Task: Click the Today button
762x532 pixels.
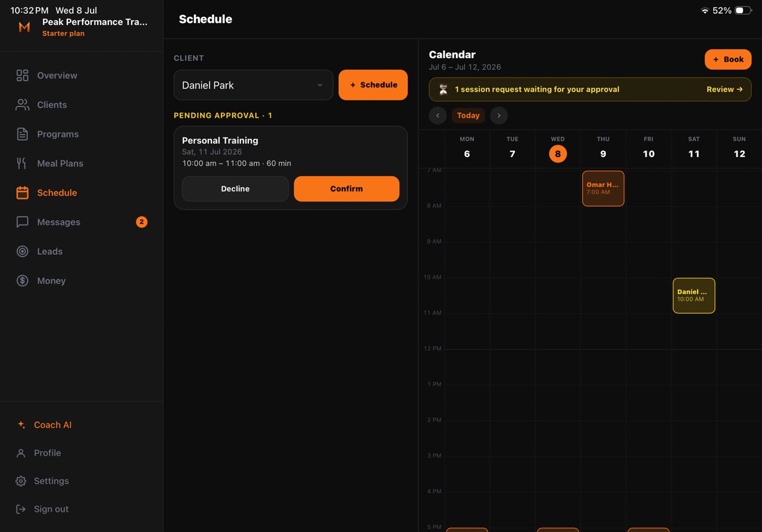Action: coord(468,115)
